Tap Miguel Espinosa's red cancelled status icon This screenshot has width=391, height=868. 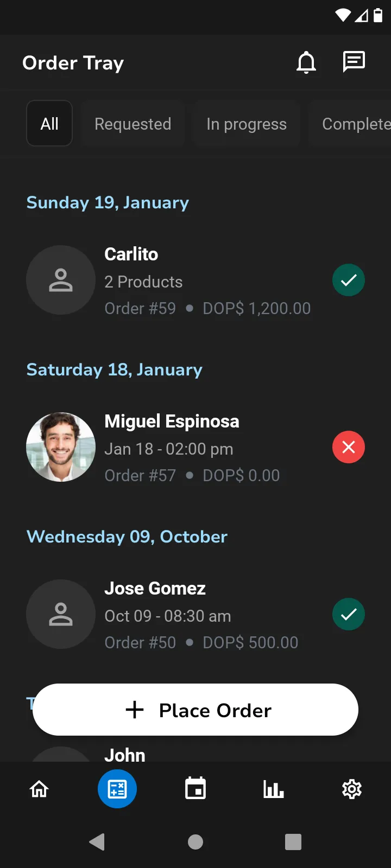click(349, 447)
